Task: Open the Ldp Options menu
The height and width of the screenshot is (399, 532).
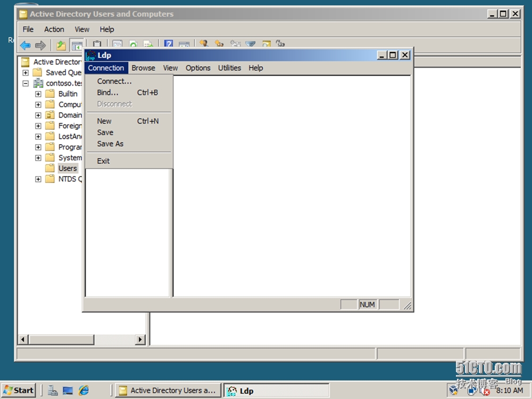Action: [198, 68]
